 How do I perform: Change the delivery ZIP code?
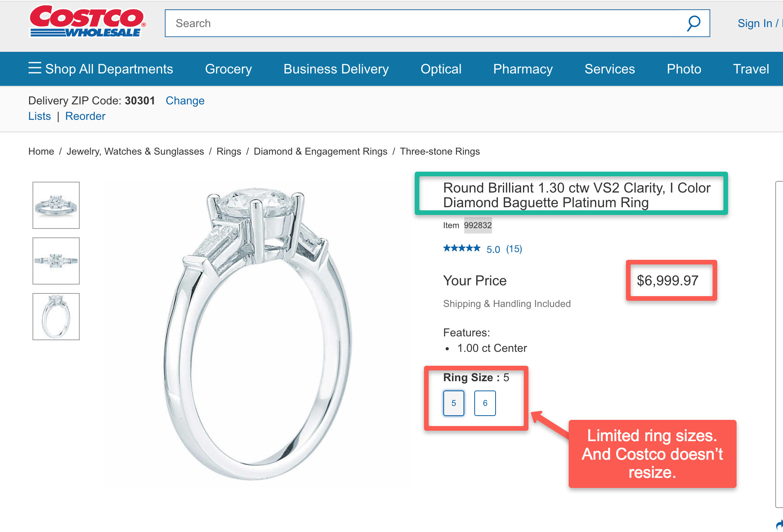pyautogui.click(x=185, y=101)
